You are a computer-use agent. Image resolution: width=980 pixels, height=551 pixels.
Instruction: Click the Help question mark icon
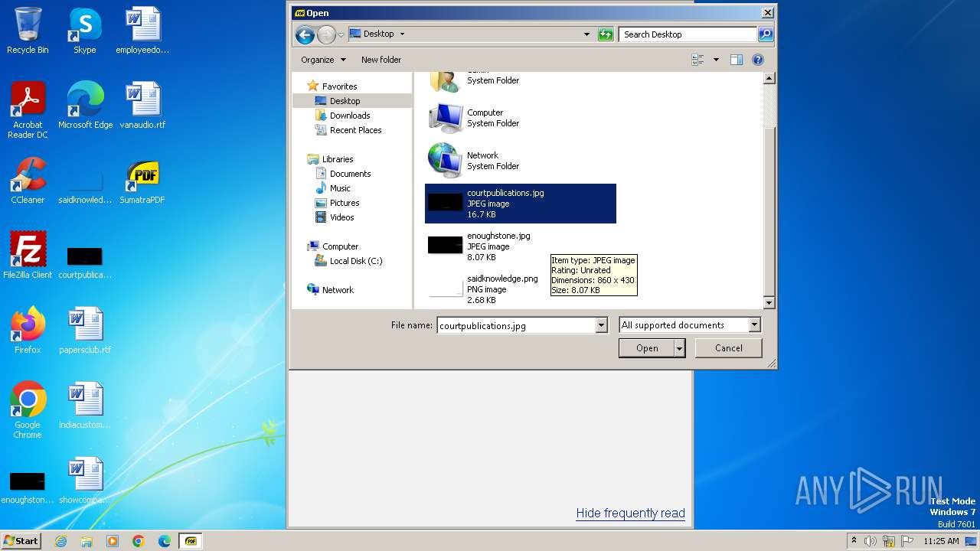(758, 60)
